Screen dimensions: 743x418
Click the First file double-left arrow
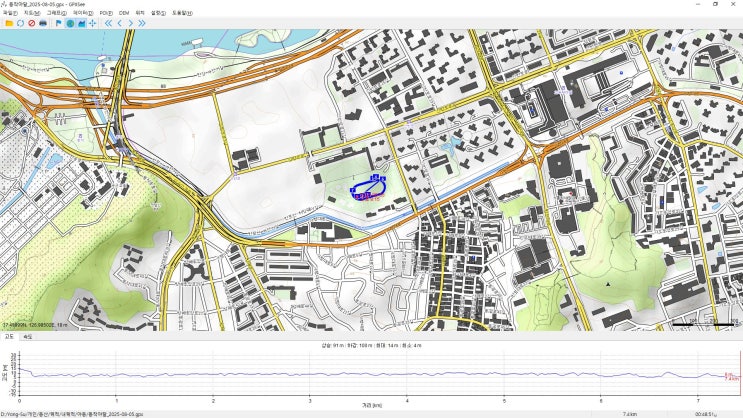pos(109,23)
